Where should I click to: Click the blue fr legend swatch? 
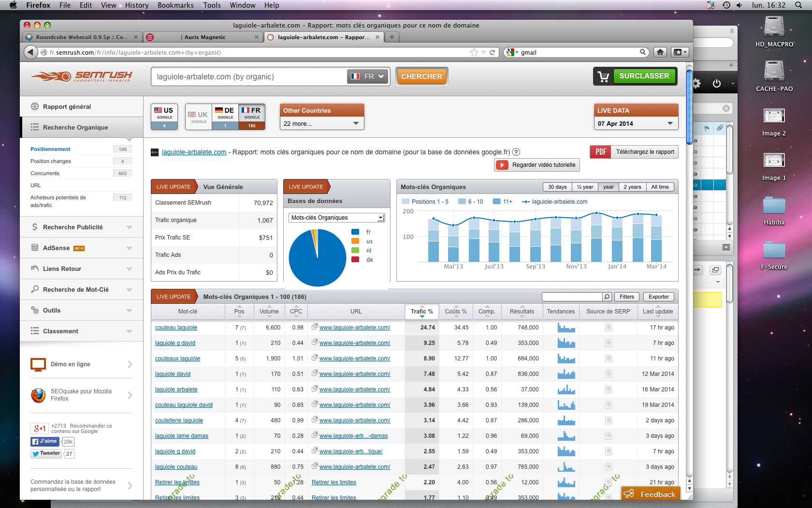355,232
